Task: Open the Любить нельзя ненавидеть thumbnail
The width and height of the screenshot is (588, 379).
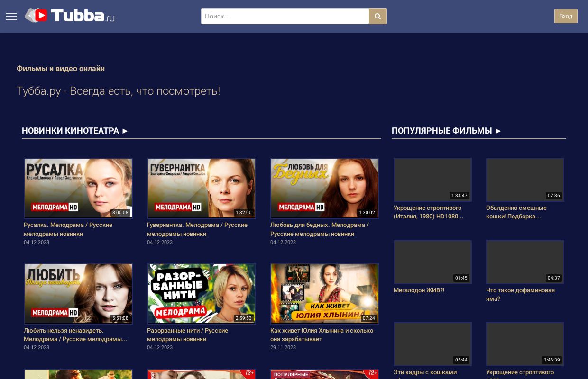Action: click(x=78, y=293)
